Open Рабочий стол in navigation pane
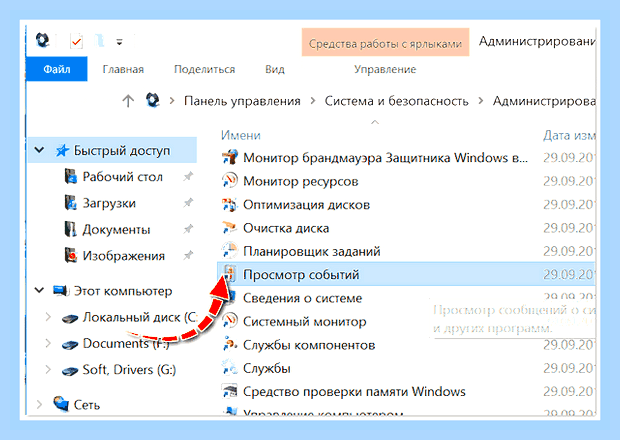This screenshot has height=440, width=620. [x=123, y=177]
